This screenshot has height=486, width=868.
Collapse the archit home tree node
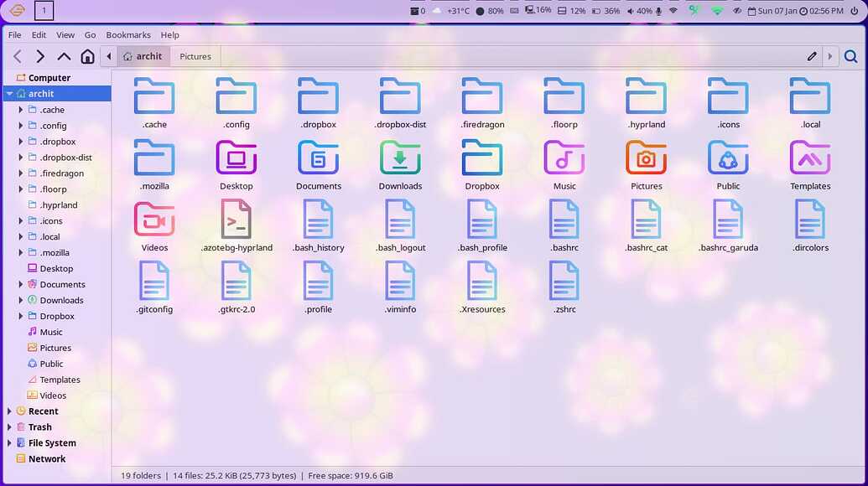tap(9, 94)
